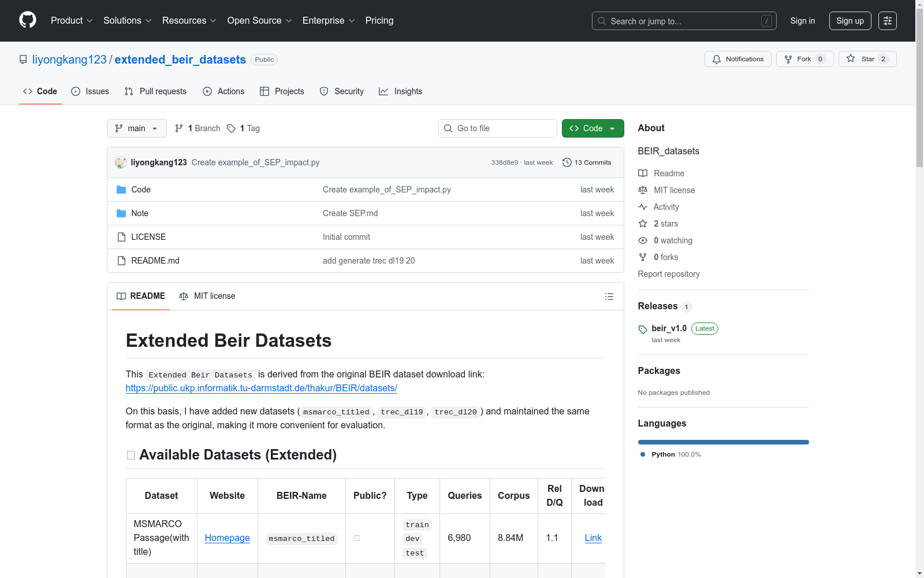924x578 pixels.
Task: Click the commit history clock icon
Action: coord(567,162)
